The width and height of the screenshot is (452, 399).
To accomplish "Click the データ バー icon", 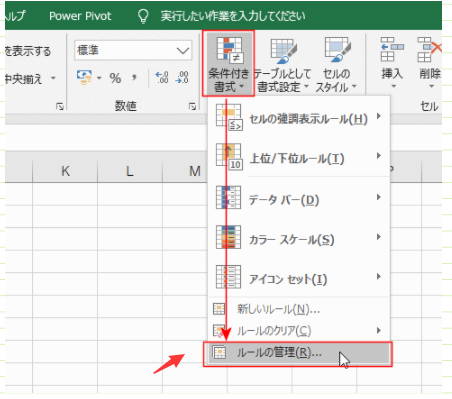I will [228, 198].
